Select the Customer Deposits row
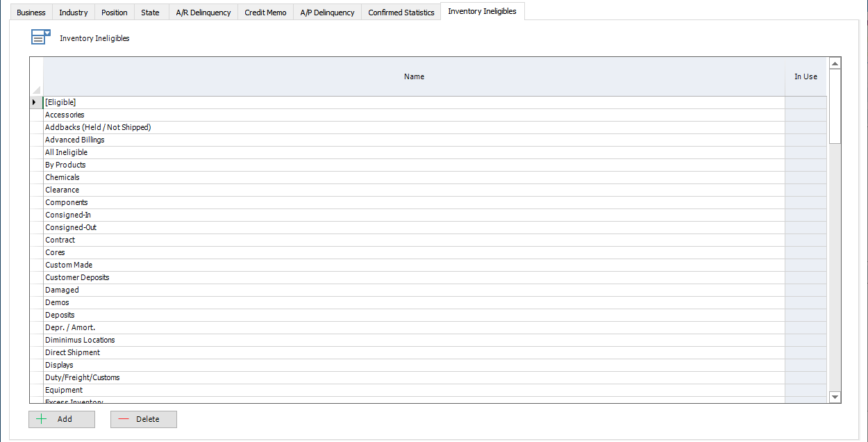This screenshot has height=442, width=868. pyautogui.click(x=278, y=277)
